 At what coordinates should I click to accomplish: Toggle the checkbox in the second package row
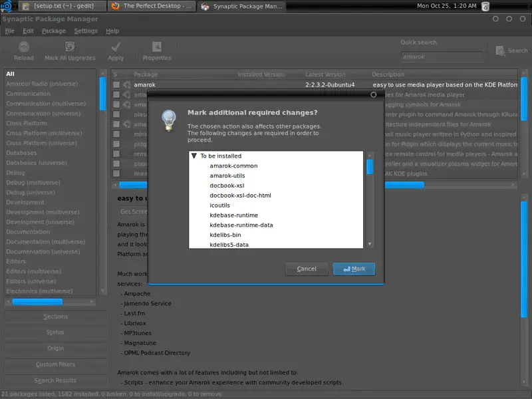pyautogui.click(x=116, y=94)
